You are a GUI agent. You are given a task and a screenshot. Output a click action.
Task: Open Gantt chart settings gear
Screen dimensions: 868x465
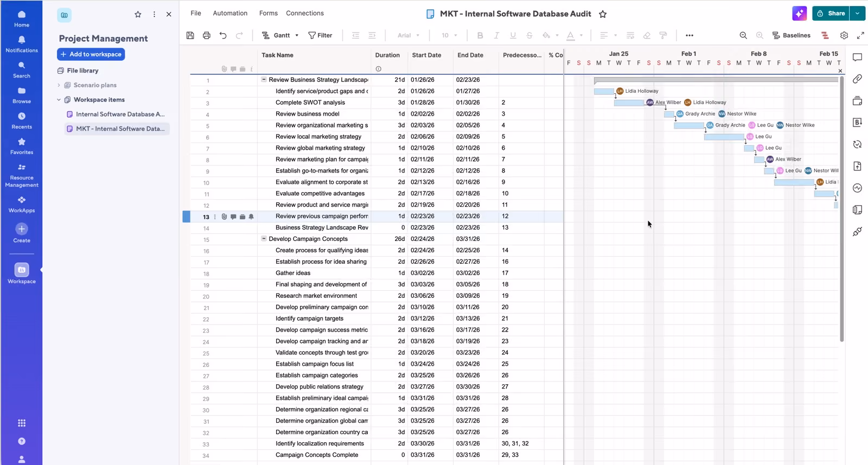(x=844, y=35)
